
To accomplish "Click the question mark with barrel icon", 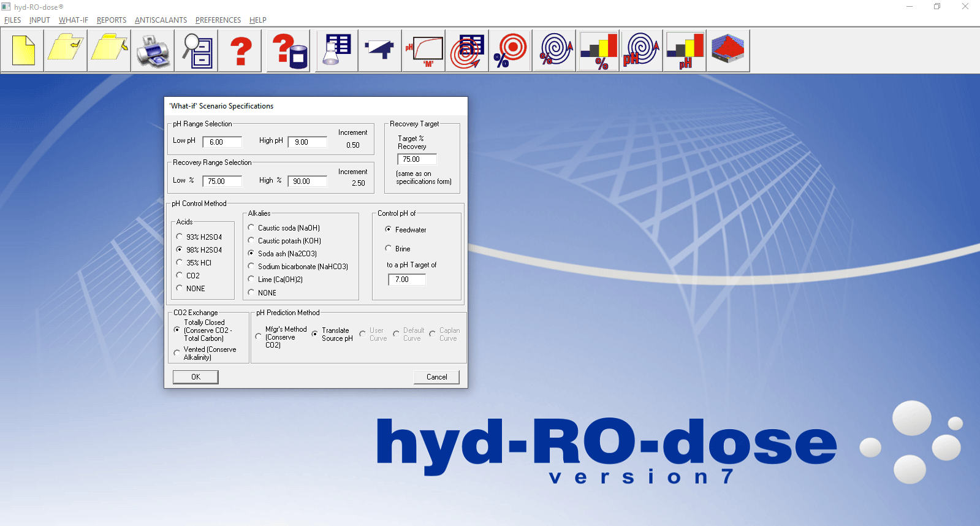I will 289,50.
